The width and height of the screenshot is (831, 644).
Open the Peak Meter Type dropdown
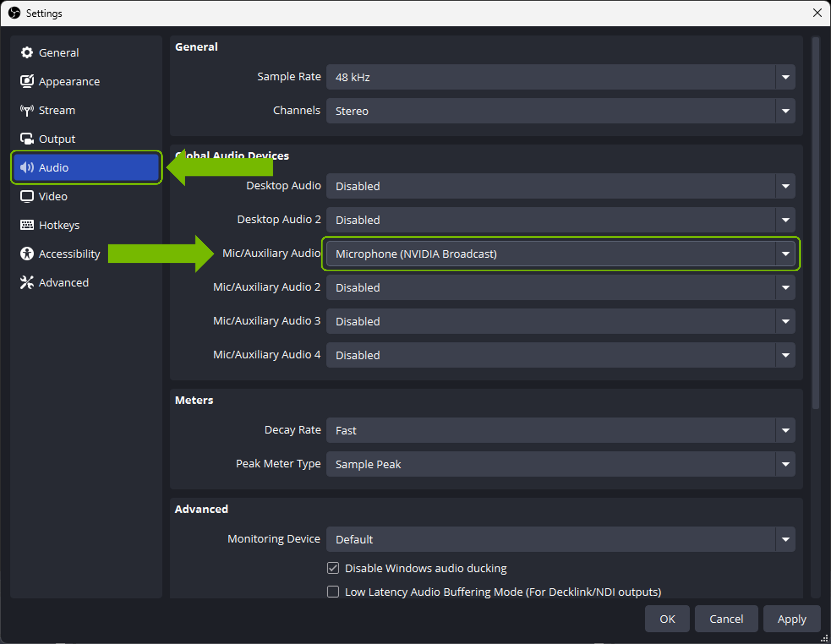[x=560, y=464]
